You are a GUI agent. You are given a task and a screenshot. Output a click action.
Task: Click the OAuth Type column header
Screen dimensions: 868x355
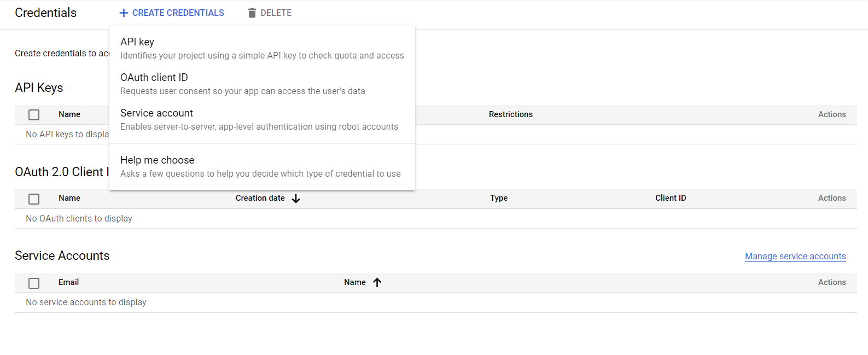[x=498, y=198]
